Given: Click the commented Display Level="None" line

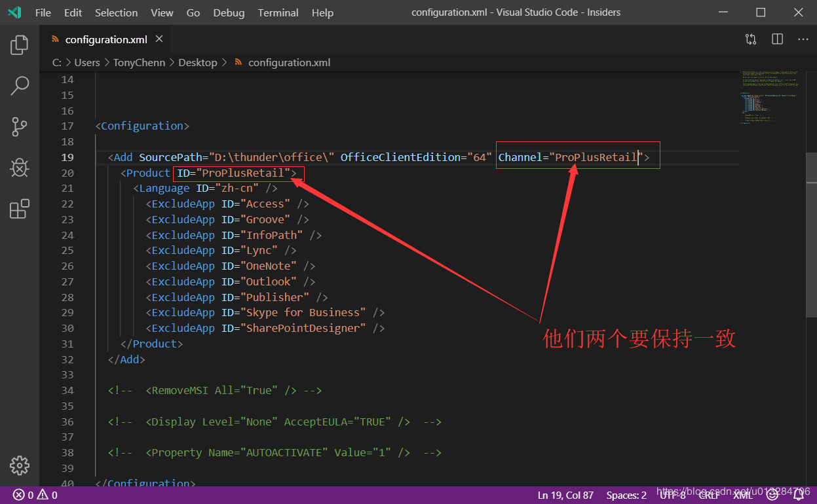Looking at the screenshot, I should click(275, 422).
